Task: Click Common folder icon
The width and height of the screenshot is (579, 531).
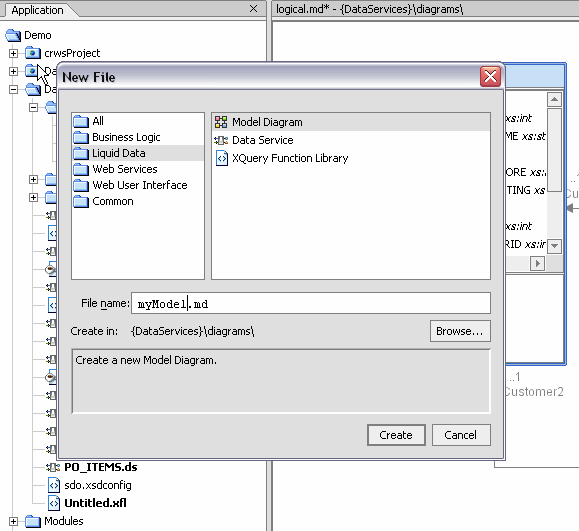Action: pos(81,202)
